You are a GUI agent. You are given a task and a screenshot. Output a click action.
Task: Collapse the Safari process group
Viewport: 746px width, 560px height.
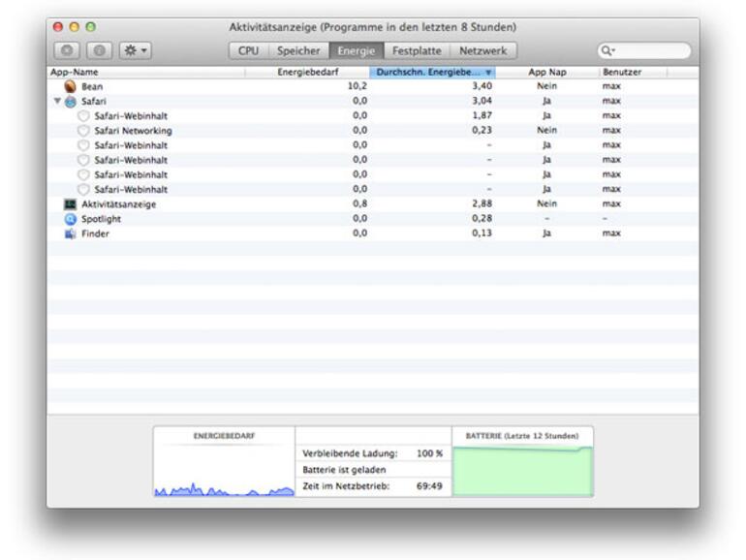57,101
